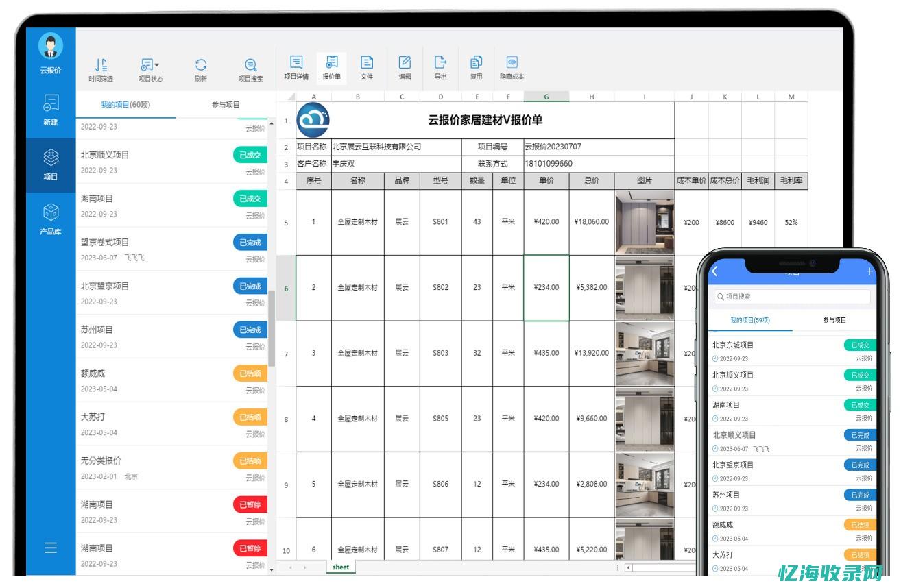The image size is (901, 588).
Task: Select column G header in the spreadsheet
Action: [546, 97]
